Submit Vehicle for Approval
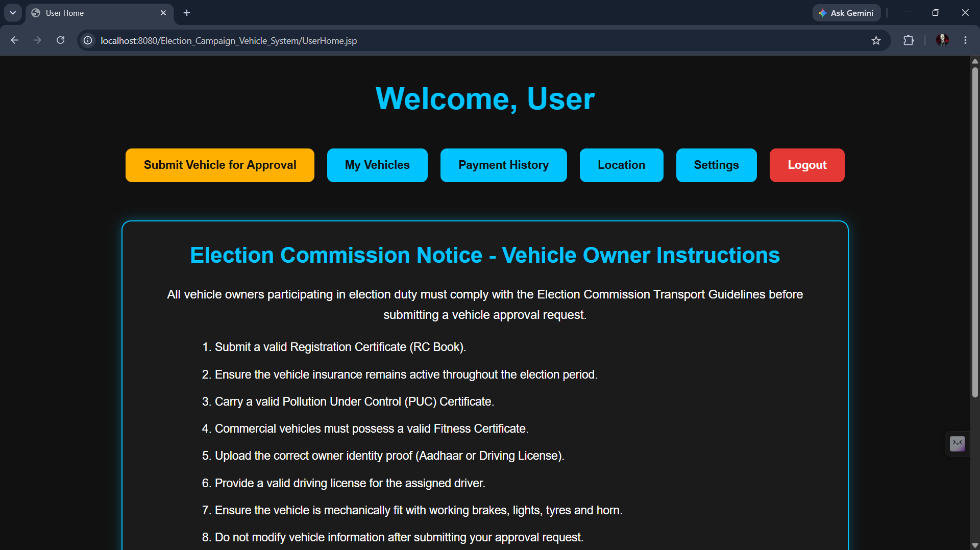Image resolution: width=980 pixels, height=550 pixels. click(220, 165)
